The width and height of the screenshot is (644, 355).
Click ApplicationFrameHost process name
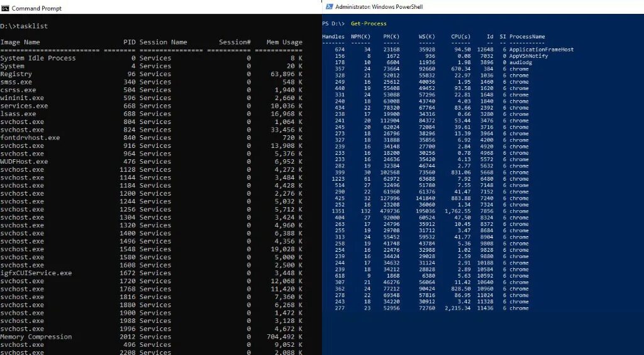point(541,49)
